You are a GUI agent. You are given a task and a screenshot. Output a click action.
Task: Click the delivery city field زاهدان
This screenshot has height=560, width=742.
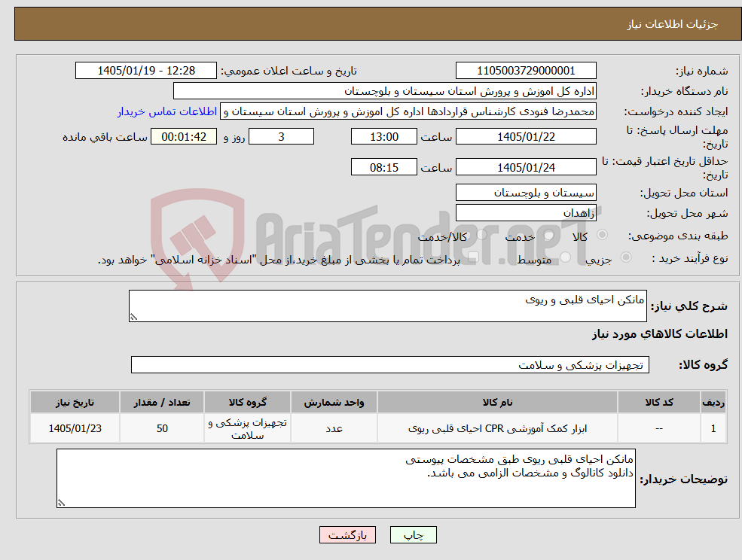526,213
